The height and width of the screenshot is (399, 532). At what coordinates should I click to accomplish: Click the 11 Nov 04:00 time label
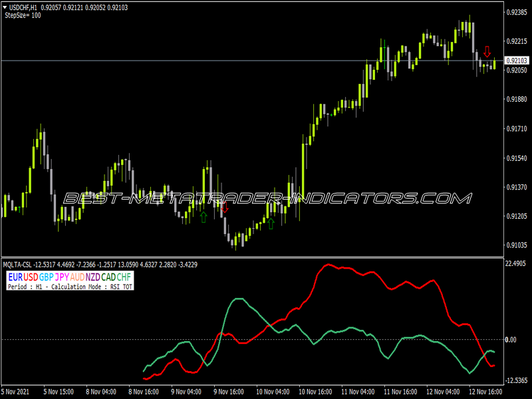(x=358, y=392)
